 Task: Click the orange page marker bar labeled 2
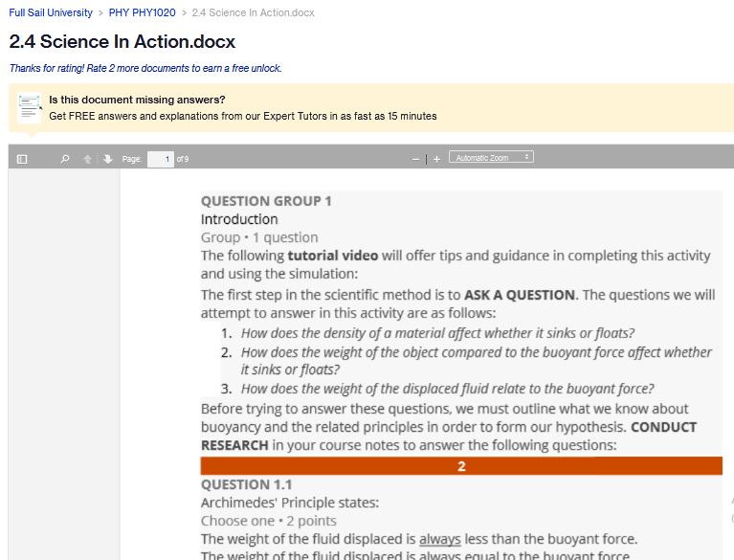click(461, 466)
